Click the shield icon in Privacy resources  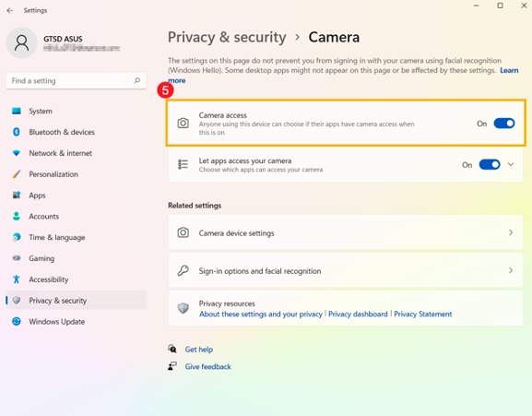[183, 308]
